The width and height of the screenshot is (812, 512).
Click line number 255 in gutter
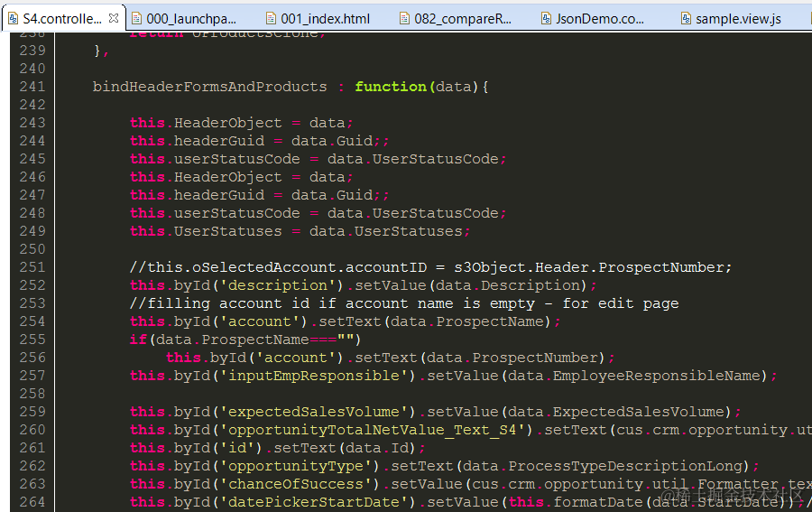pos(32,340)
